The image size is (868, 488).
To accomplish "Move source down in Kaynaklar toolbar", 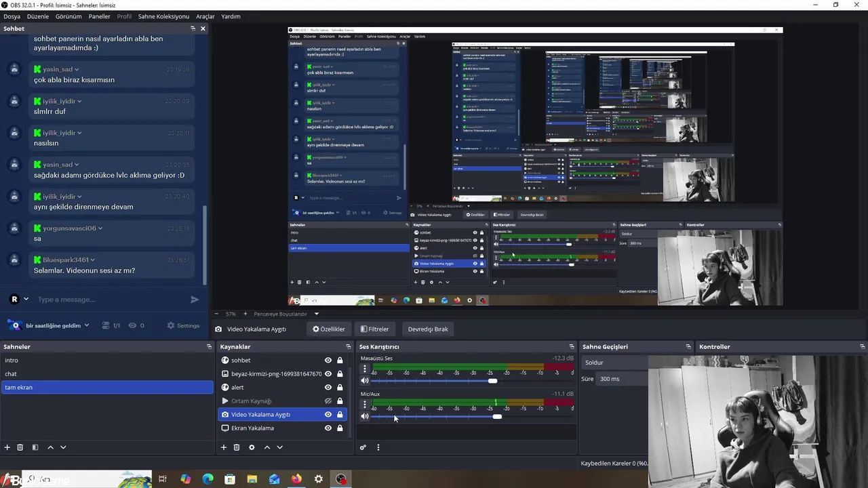I will point(279,447).
